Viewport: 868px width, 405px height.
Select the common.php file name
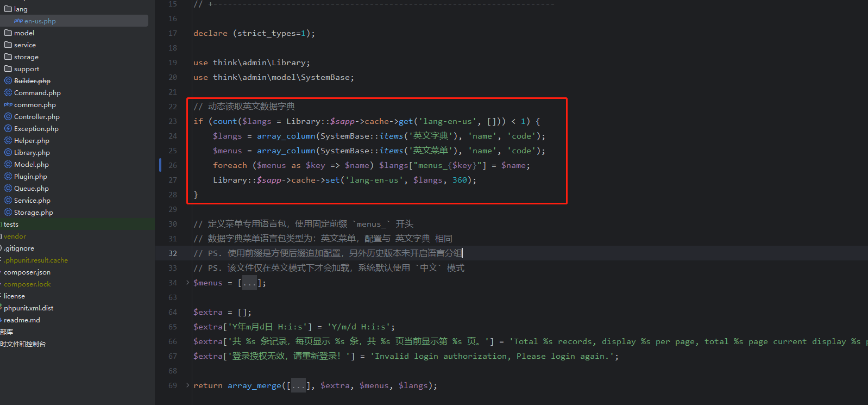click(x=35, y=105)
